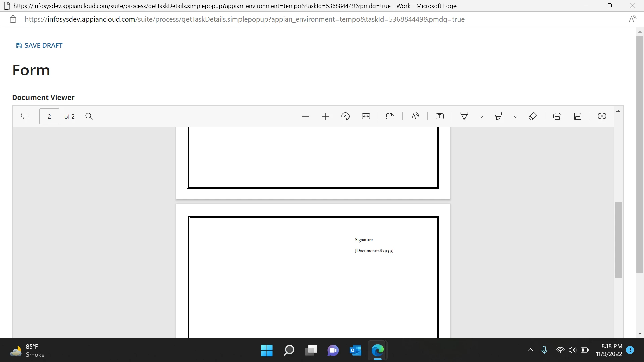
Task: Open Microsoft Edge from the taskbar
Action: click(x=377, y=350)
